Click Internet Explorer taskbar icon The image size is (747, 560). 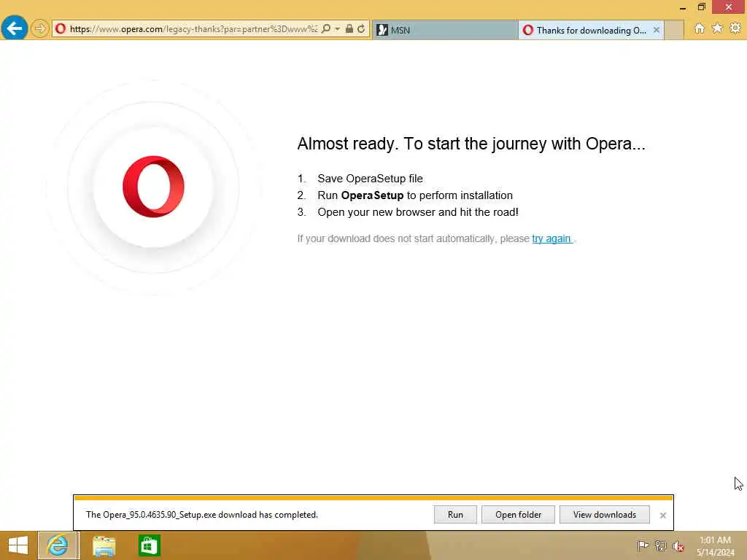pyautogui.click(x=58, y=545)
